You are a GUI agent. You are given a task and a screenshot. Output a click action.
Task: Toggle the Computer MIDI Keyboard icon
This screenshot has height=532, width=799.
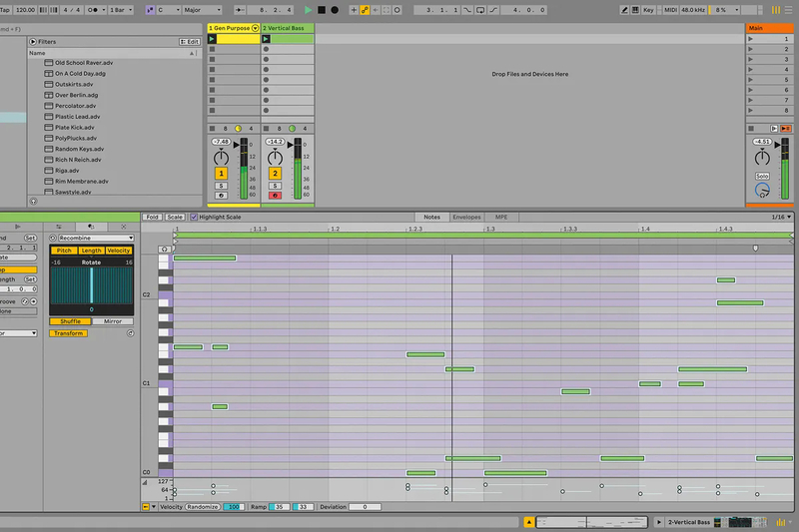[635, 10]
